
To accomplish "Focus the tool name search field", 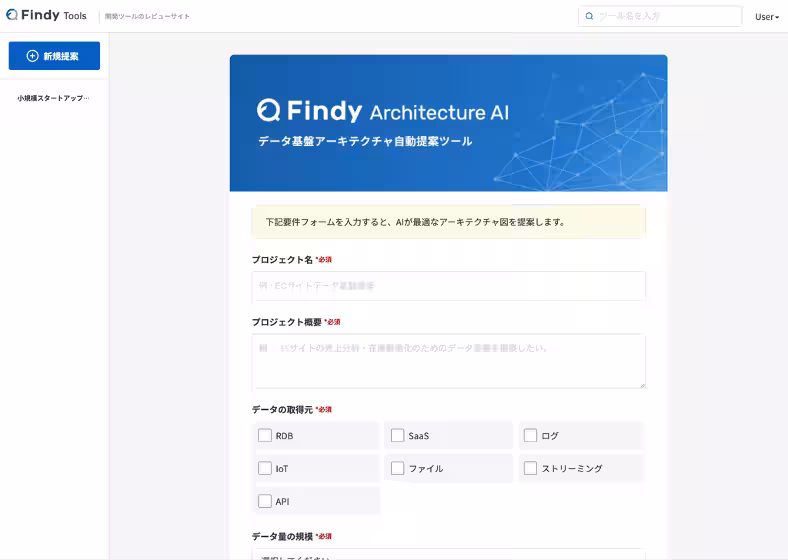I will 660,16.
